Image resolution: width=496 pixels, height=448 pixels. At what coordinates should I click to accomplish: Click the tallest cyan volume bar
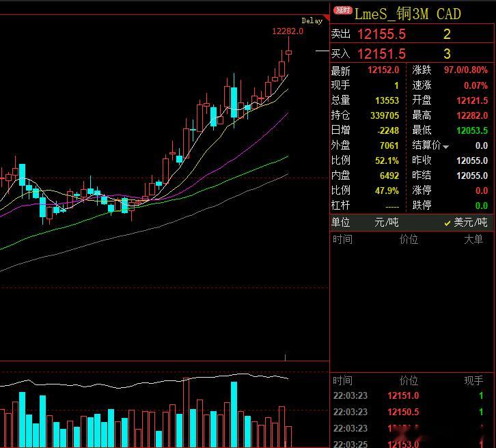pyautogui.click(x=234, y=414)
